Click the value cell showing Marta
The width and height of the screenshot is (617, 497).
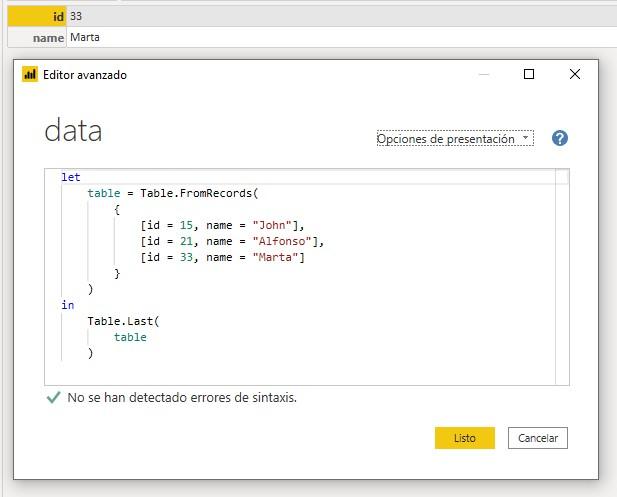click(85, 37)
